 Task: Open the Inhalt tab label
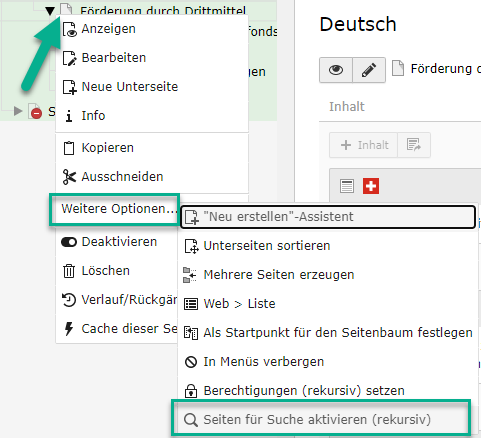click(x=347, y=107)
